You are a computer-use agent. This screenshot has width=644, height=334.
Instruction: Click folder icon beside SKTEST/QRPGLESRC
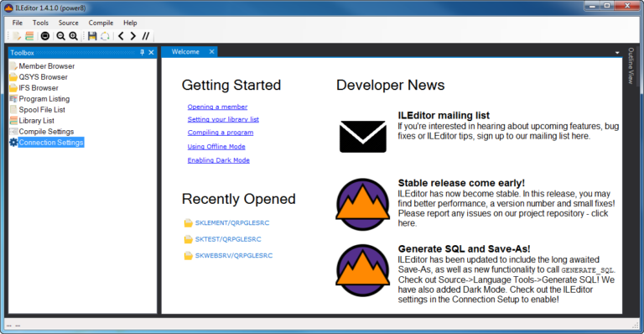point(188,239)
